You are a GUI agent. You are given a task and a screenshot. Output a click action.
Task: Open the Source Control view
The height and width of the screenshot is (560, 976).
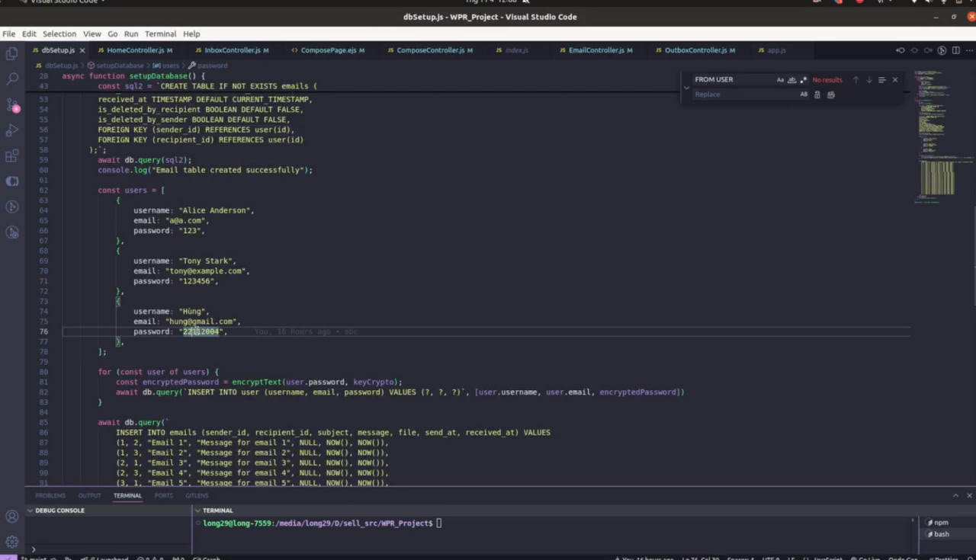(12, 104)
